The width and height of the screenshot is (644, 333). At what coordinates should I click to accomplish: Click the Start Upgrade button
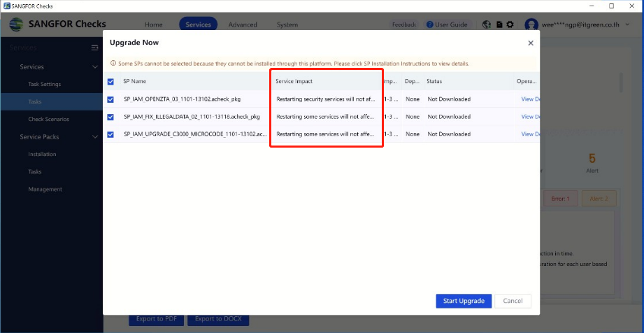[x=464, y=301]
